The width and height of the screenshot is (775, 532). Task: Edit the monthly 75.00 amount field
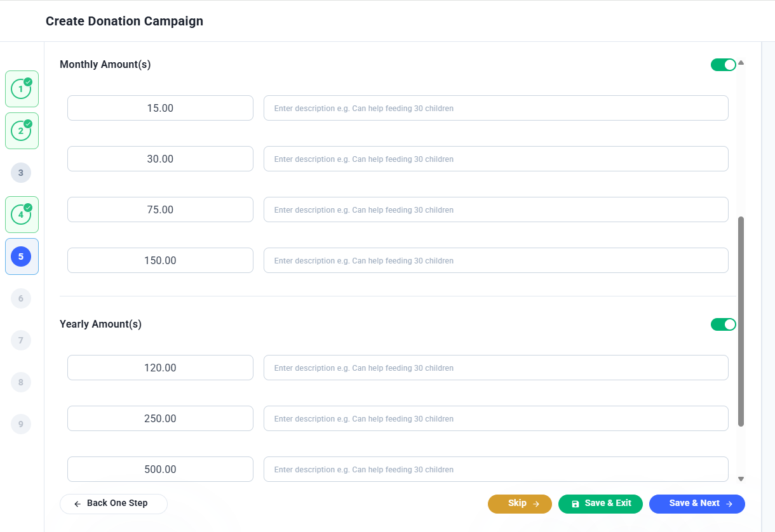coord(160,209)
